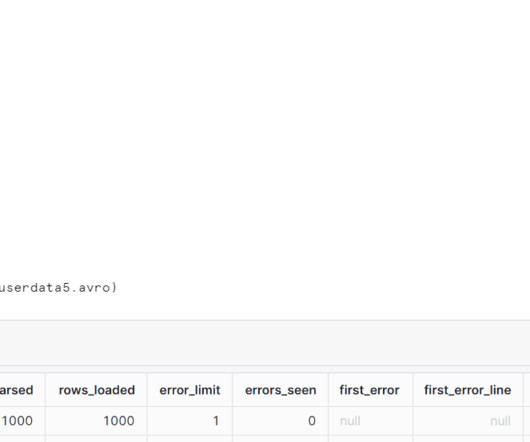Screen dimensions: 530x442
Task: Sort by the rows_loaded column header
Action: pos(97,390)
